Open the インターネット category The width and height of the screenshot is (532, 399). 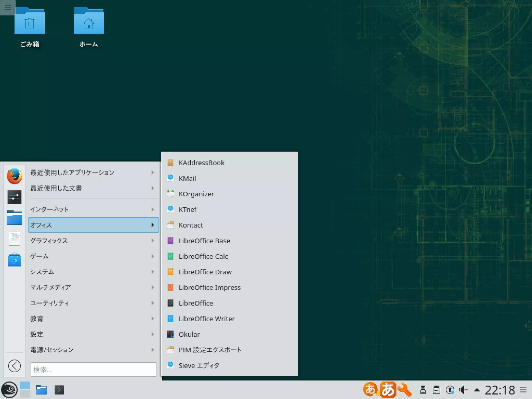pyautogui.click(x=93, y=209)
